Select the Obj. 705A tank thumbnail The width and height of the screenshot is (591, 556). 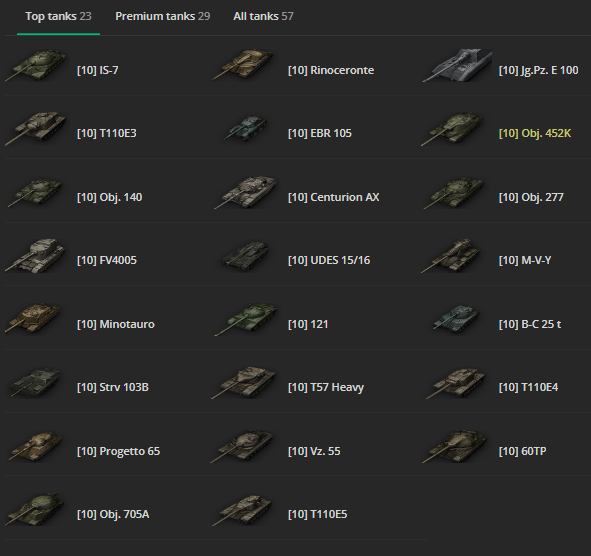[35, 509]
